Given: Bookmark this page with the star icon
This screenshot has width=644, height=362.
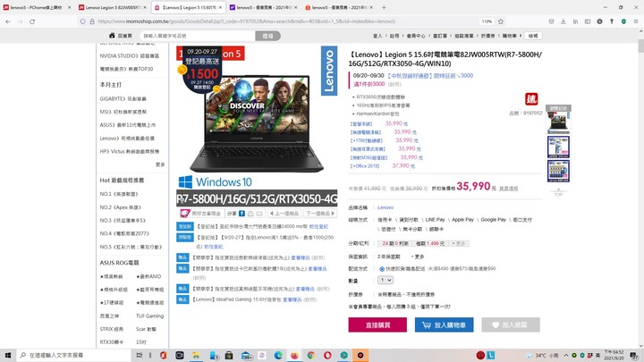Looking at the screenshot, I should point(501,21).
